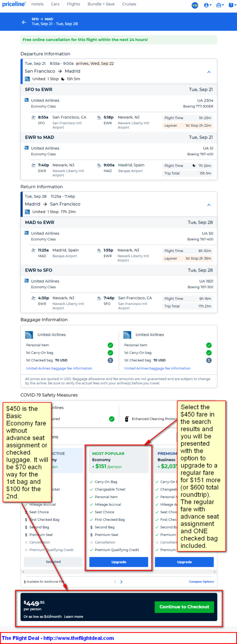Click the next fare options arrow
Image resolution: width=237 pixels, height=644 pixels.
(121, 582)
